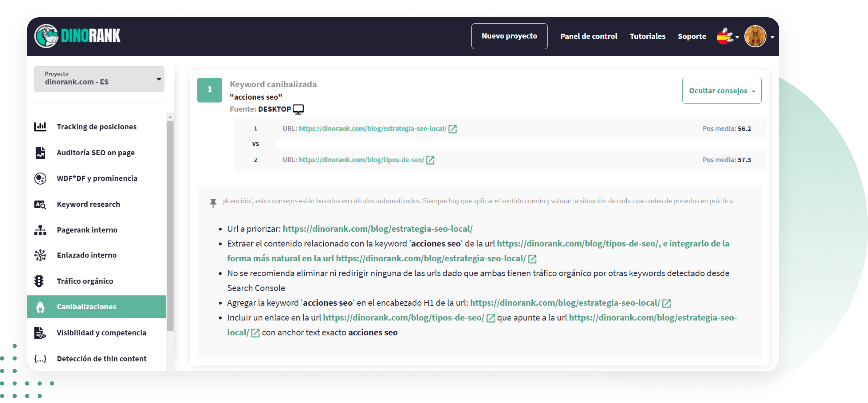The height and width of the screenshot is (403, 868).
Task: Open Detección de thin content section
Action: click(x=102, y=359)
